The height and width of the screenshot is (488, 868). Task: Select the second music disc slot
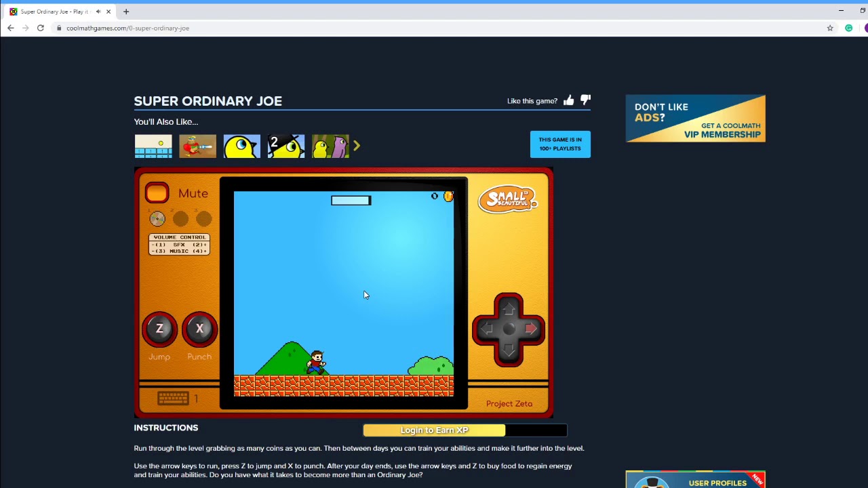[x=180, y=218]
